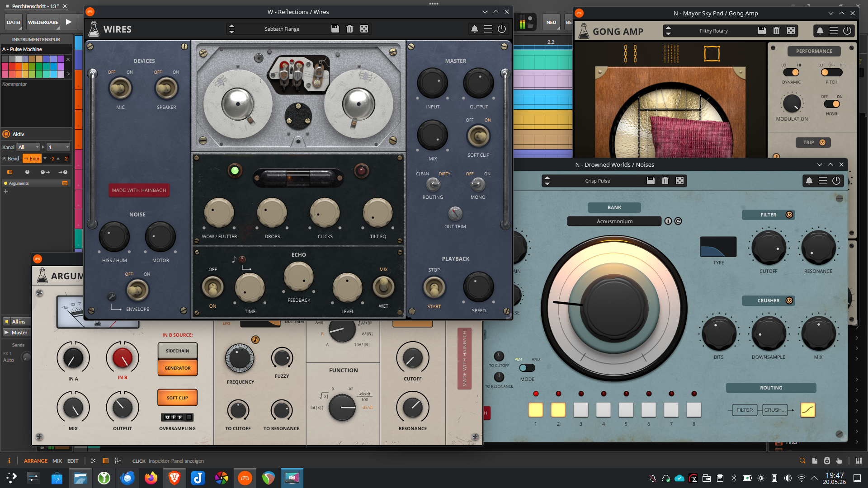
Task: Open channel number 1 dropdown
Action: [x=59, y=147]
